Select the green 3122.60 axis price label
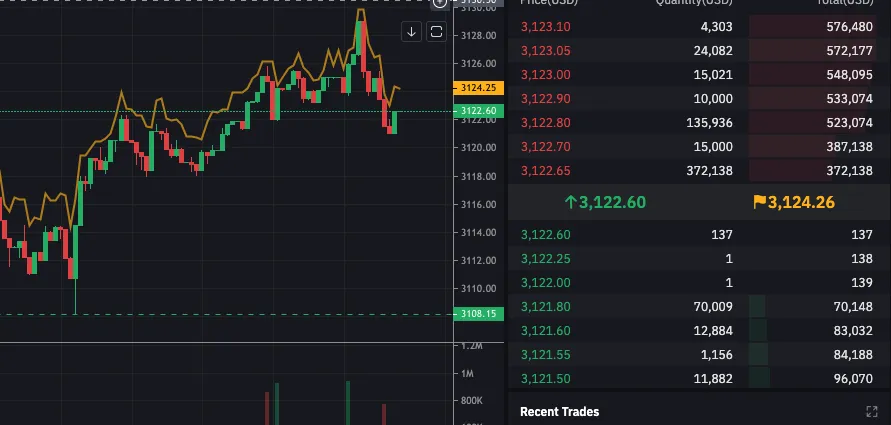Screen dimensions: 891x425 (x=478, y=111)
